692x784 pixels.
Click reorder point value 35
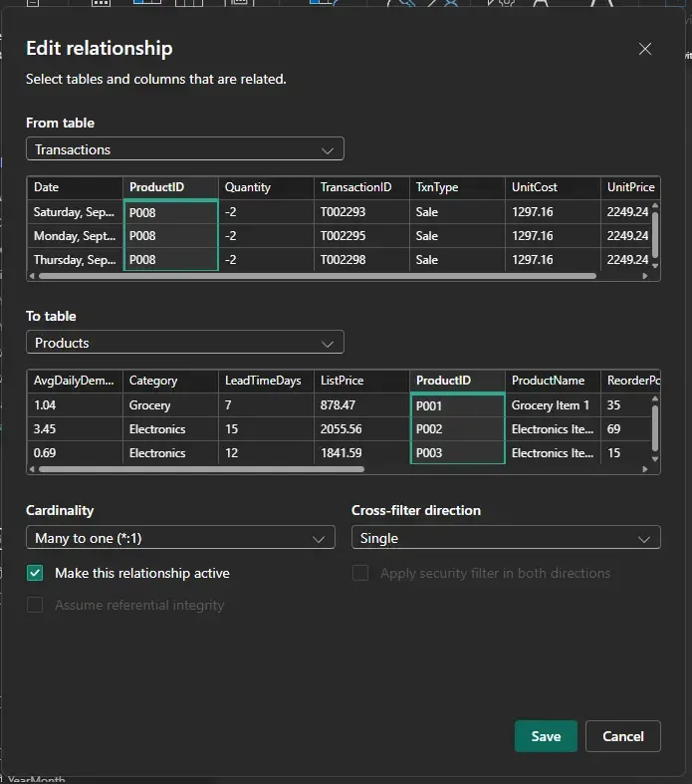pos(626,405)
